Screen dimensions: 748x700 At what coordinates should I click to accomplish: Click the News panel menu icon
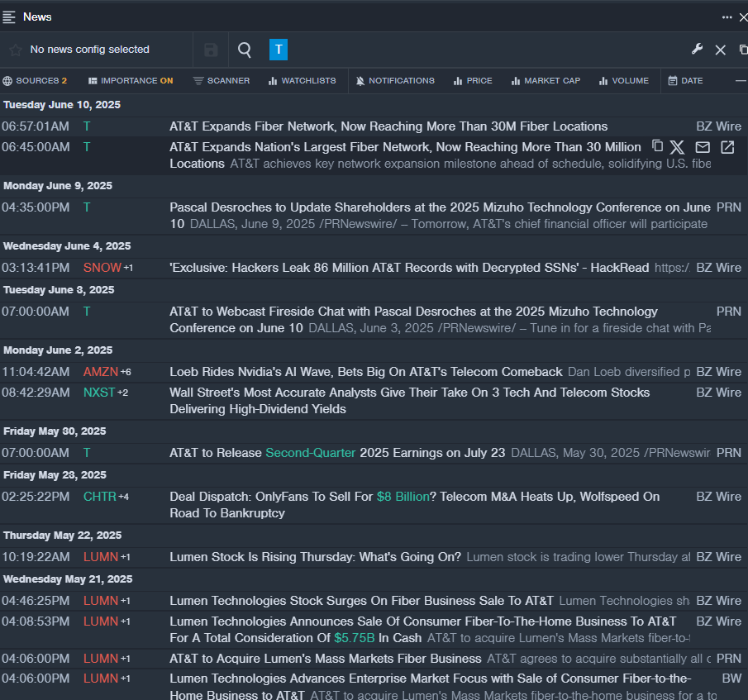pos(8,17)
